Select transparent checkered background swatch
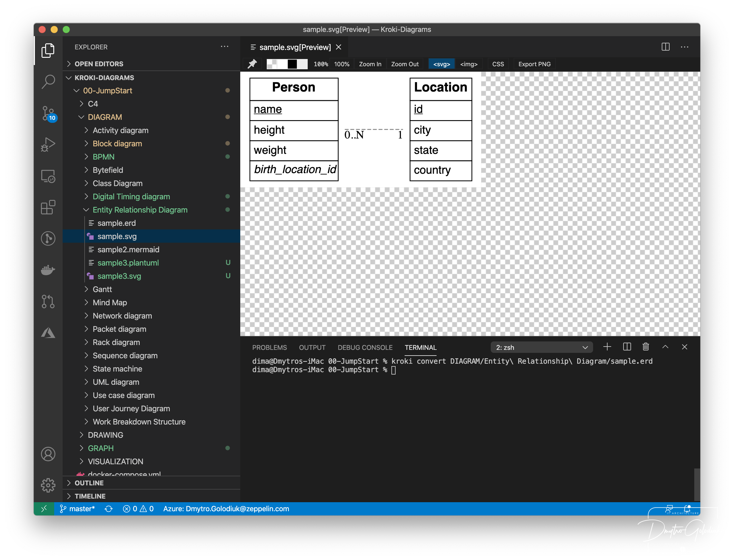734x560 pixels. pos(272,64)
